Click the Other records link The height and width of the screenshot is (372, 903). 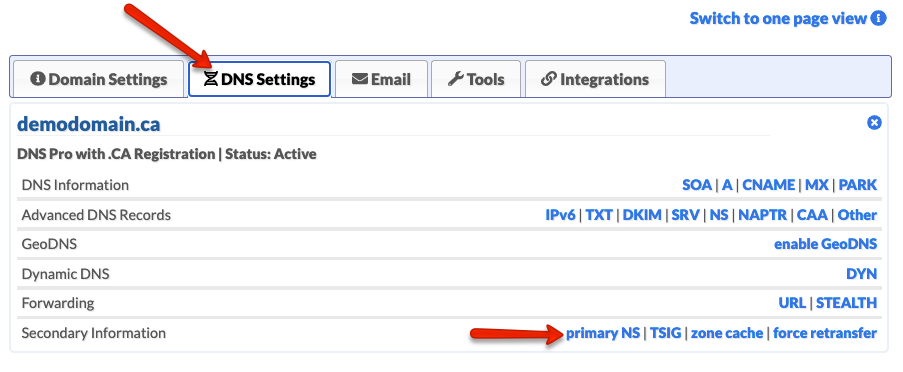point(857,215)
